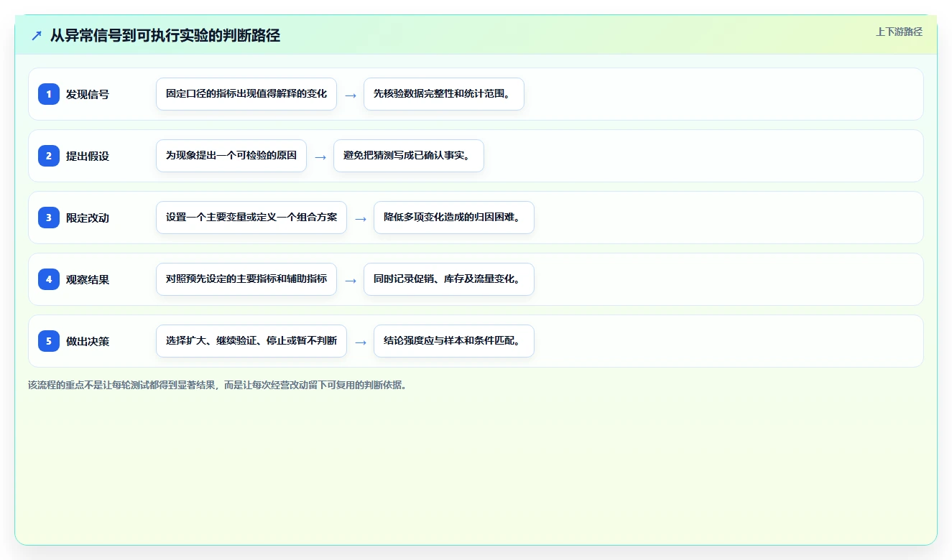
Task: Click step number badge 4
Action: pyautogui.click(x=49, y=279)
